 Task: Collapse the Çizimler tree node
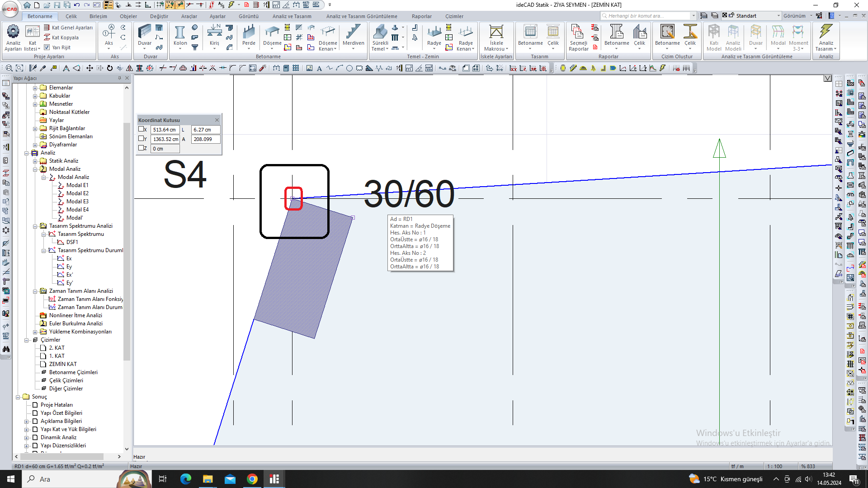(26, 340)
